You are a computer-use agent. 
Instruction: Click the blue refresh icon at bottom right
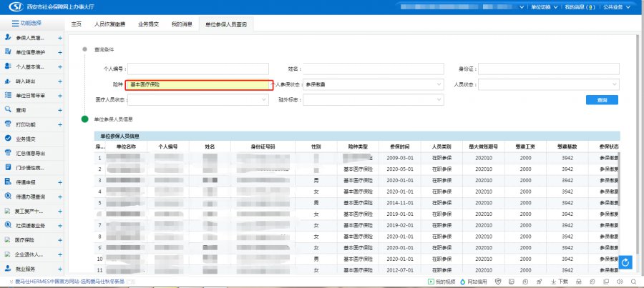coord(626,263)
